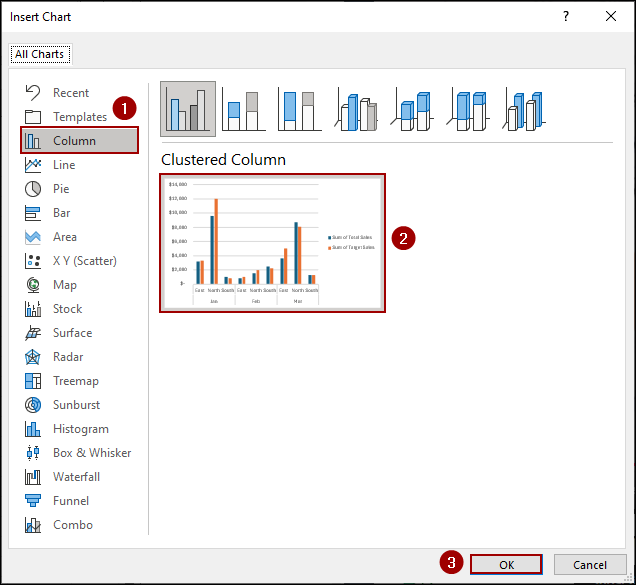Select the Combo chart category
The image size is (636, 585).
[72, 525]
